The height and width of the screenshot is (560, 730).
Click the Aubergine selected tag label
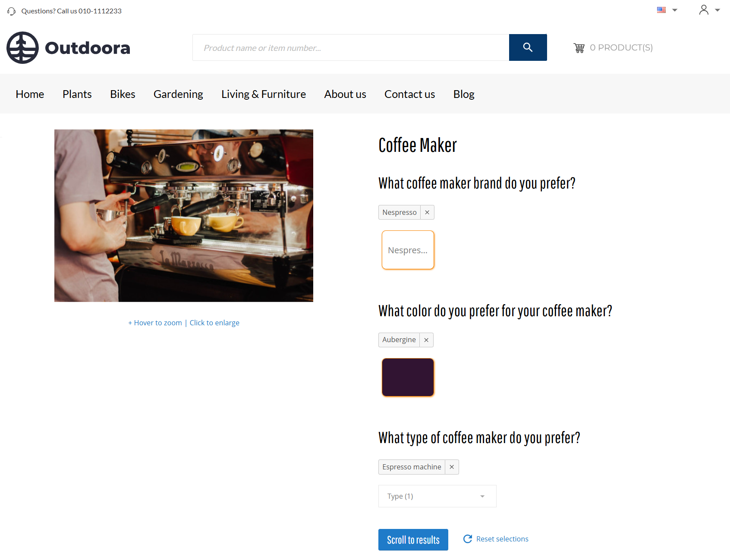(399, 340)
